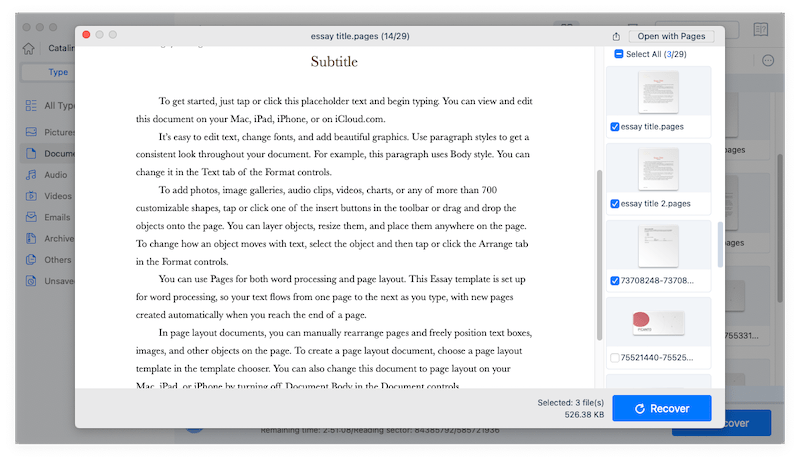The width and height of the screenshot is (800, 462).
Task: Check the 75521440-75525 file checkbox
Action: (x=615, y=357)
